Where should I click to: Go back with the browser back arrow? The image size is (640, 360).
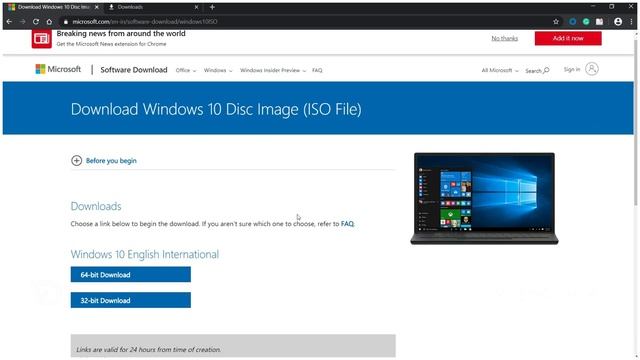pos(9,22)
